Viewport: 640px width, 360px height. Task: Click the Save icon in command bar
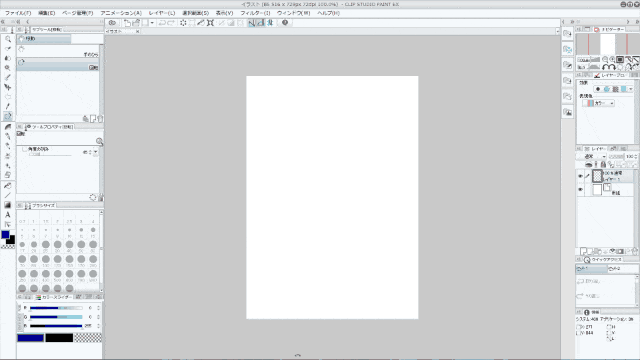click(x=145, y=23)
